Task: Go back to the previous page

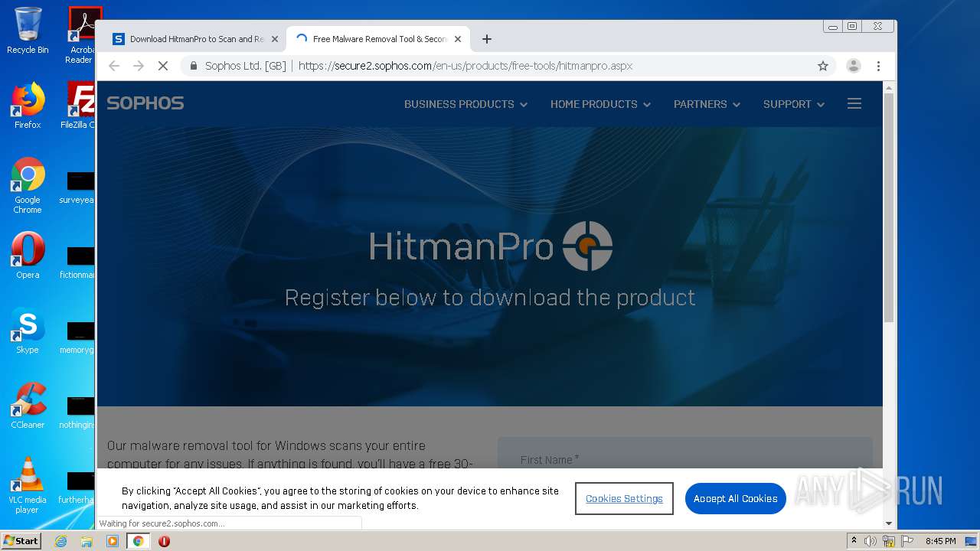Action: pyautogui.click(x=114, y=66)
